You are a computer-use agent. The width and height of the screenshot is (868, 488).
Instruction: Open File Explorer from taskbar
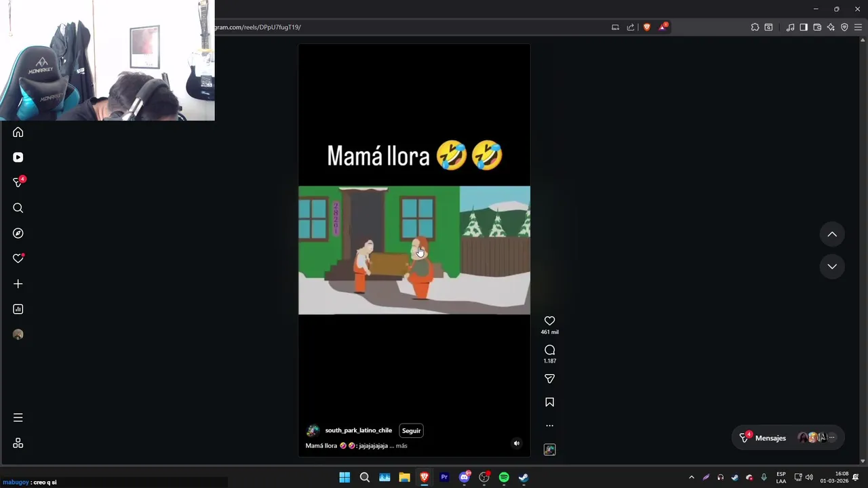pos(404,477)
